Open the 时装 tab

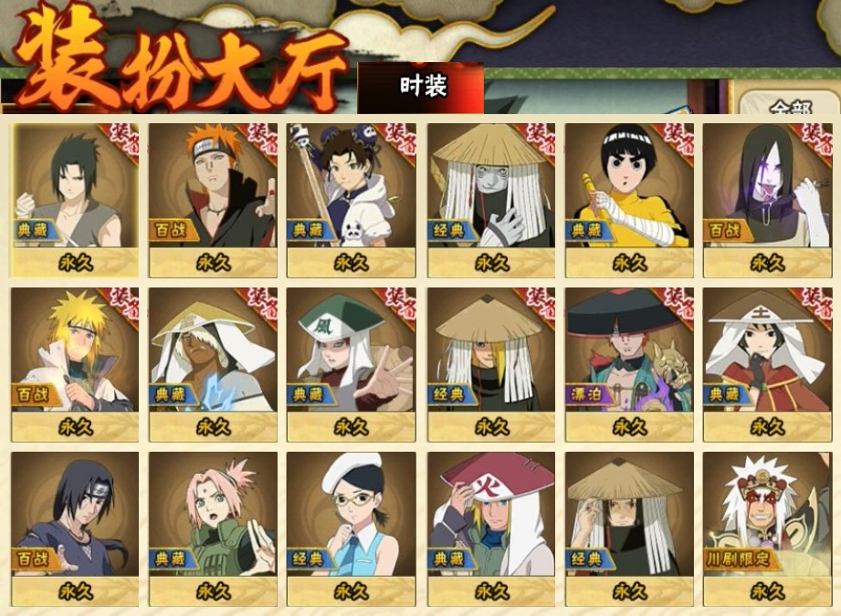421,88
